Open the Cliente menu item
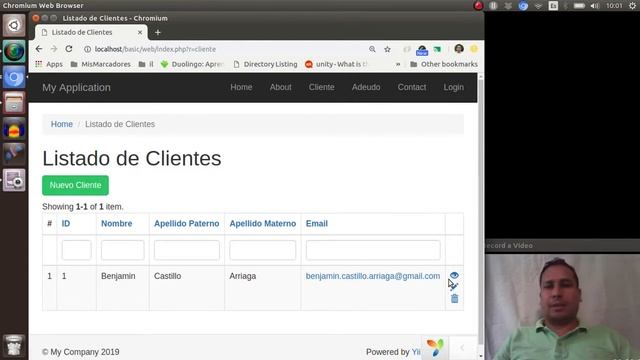This screenshot has width=640, height=360. (322, 87)
